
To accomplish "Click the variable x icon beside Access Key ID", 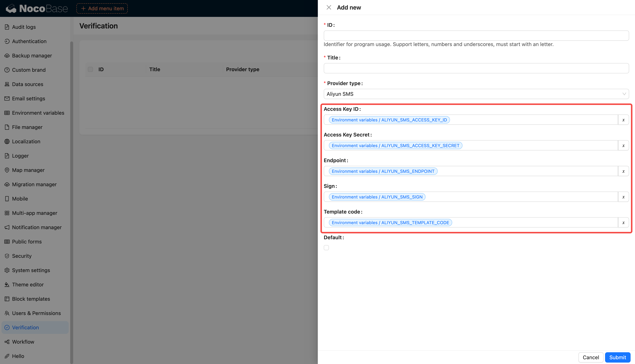I will tap(623, 120).
